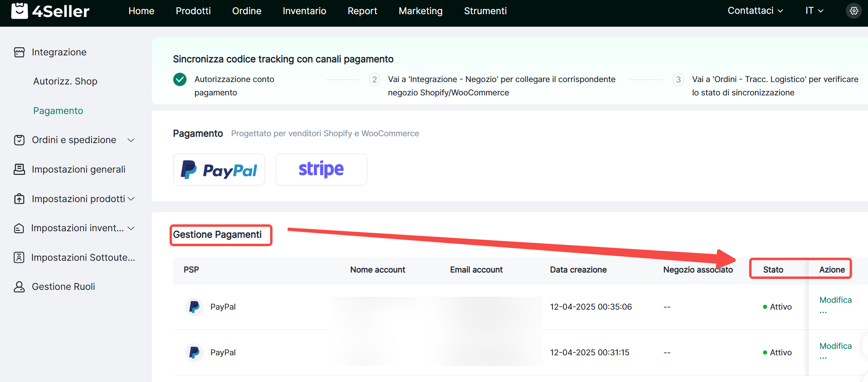Choose the PayPal payment provider button
Image resolution: width=868 pixels, height=382 pixels.
219,170
